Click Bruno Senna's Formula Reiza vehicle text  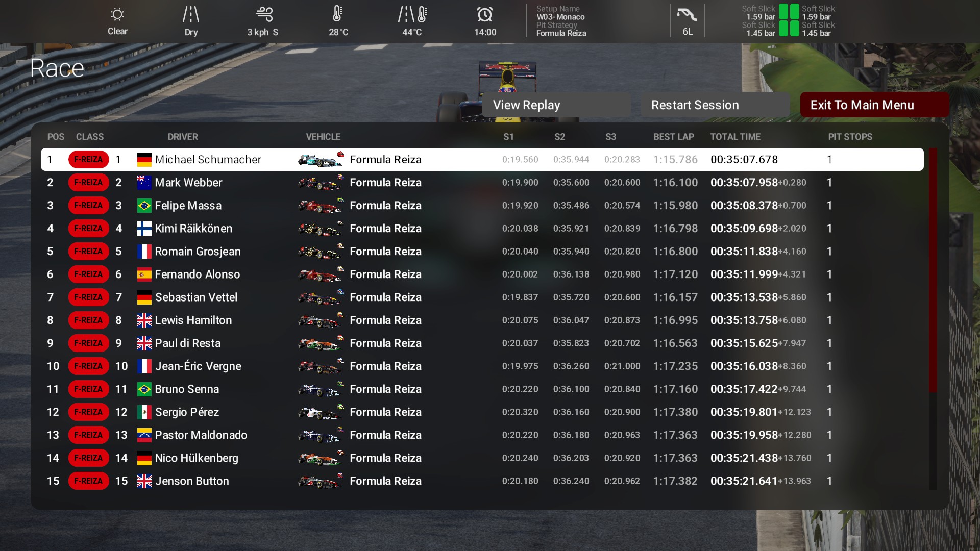[x=386, y=389]
